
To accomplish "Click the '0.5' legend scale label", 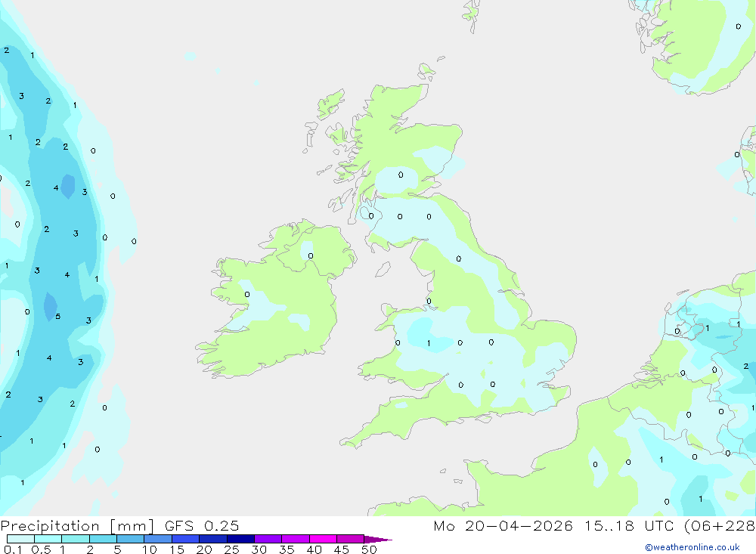I will [x=41, y=549].
